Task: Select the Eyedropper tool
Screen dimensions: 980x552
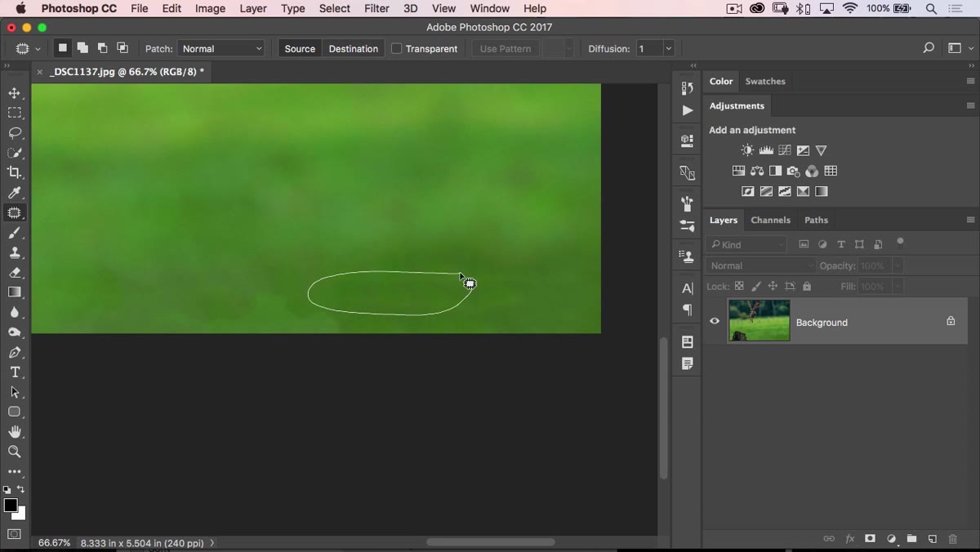Action: point(15,193)
